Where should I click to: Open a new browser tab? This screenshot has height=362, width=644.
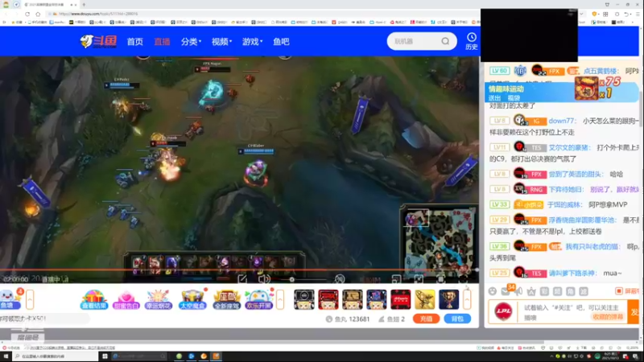84,5
